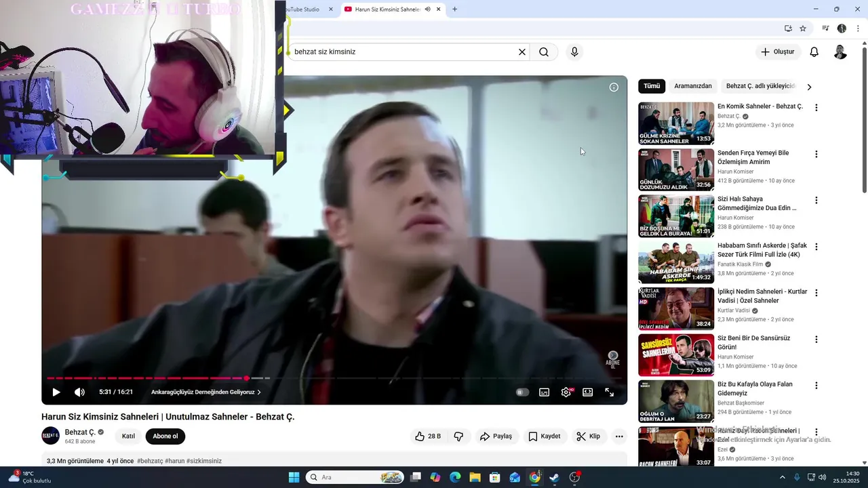
Task: Select the Tümü filter chip
Action: [x=652, y=86]
